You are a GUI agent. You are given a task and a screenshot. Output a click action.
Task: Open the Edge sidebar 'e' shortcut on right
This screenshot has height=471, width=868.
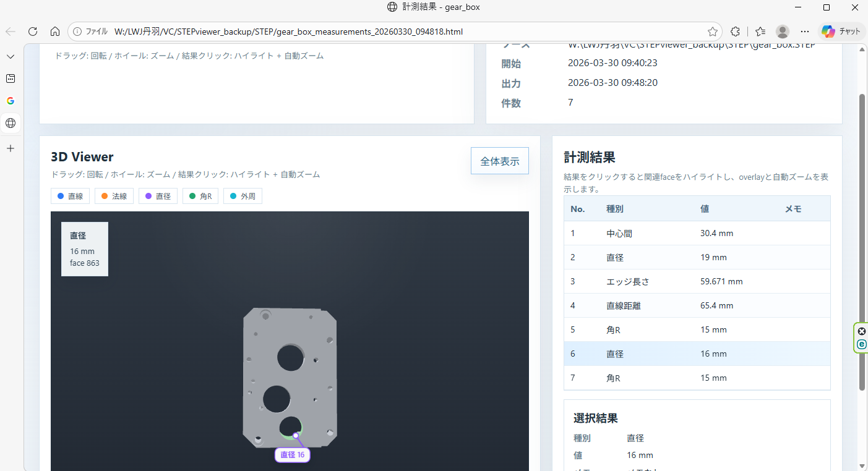tap(861, 345)
